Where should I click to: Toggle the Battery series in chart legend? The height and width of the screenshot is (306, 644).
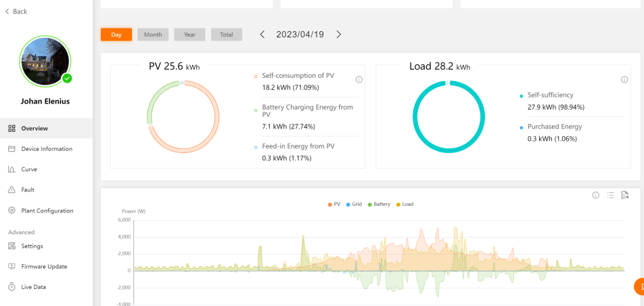(x=379, y=204)
